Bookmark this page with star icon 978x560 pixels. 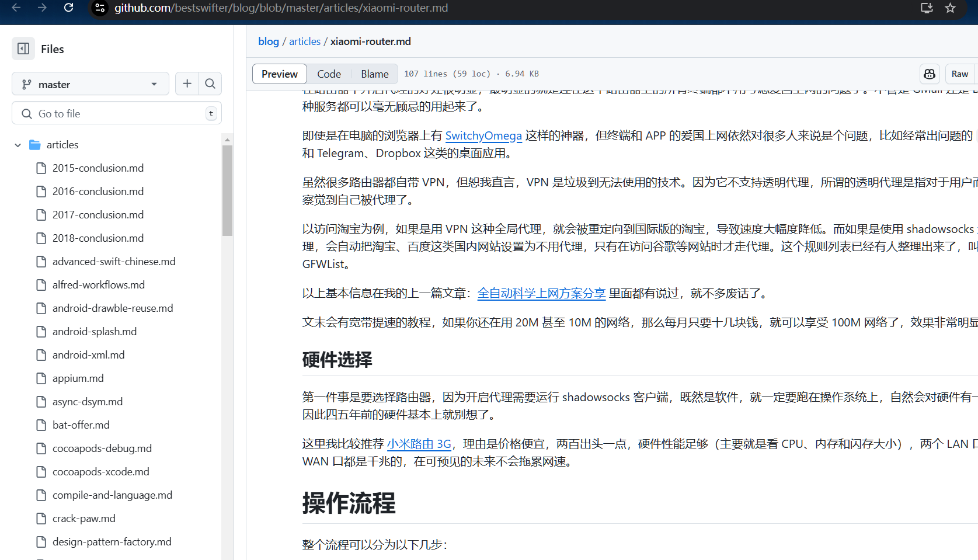[x=951, y=8]
